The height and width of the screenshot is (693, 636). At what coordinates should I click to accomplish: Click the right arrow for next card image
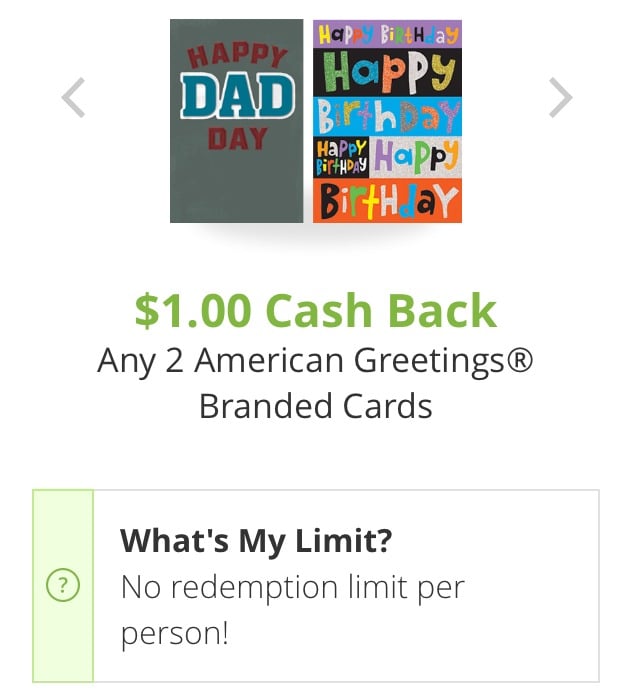coord(561,98)
